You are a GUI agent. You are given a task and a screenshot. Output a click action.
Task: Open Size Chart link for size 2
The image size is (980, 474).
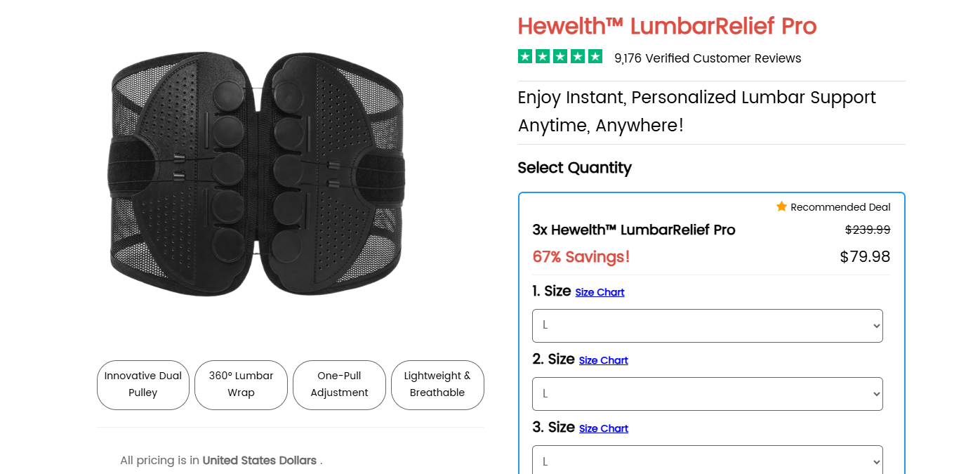click(x=604, y=360)
